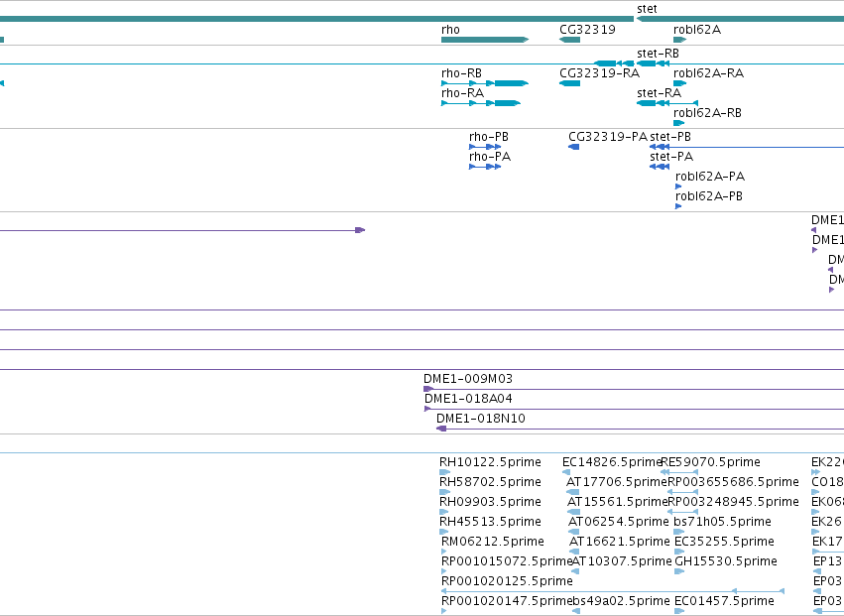844x616 pixels.
Task: Click the CG32319-RA transcript
Action: [570, 83]
